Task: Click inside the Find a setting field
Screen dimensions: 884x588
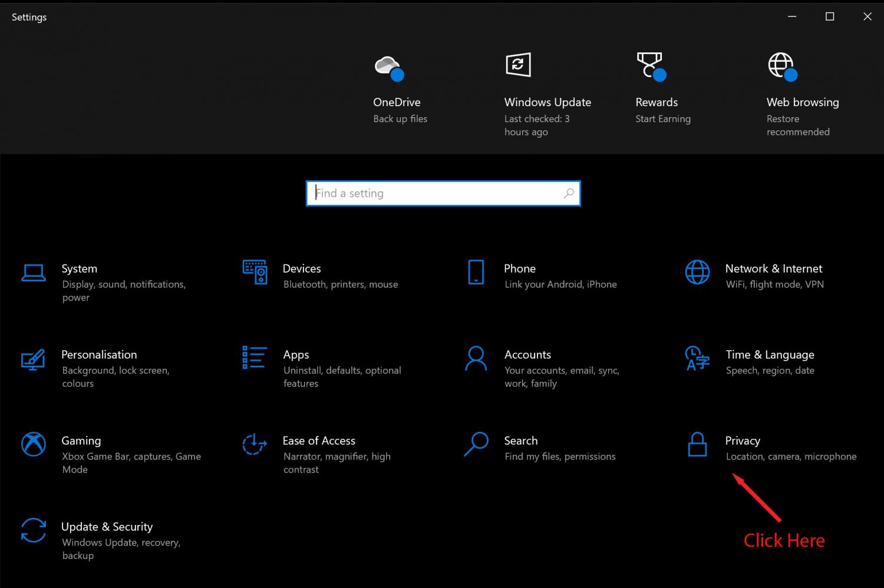Action: click(436, 193)
